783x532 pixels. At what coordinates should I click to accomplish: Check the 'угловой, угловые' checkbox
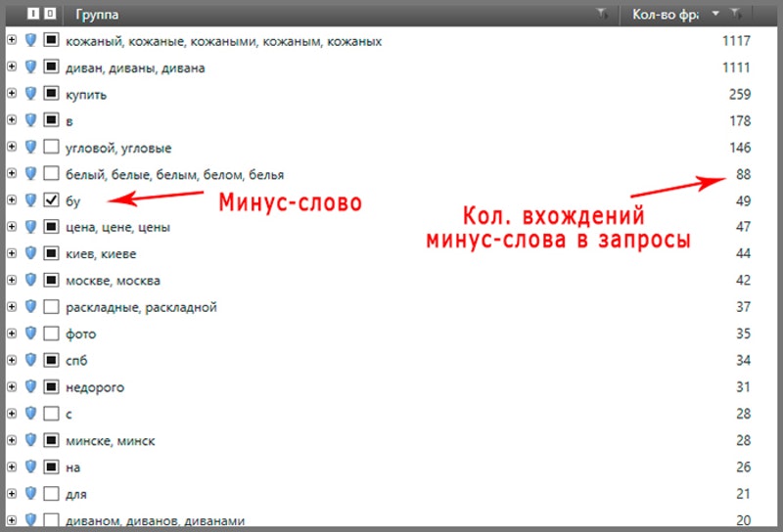coord(51,148)
